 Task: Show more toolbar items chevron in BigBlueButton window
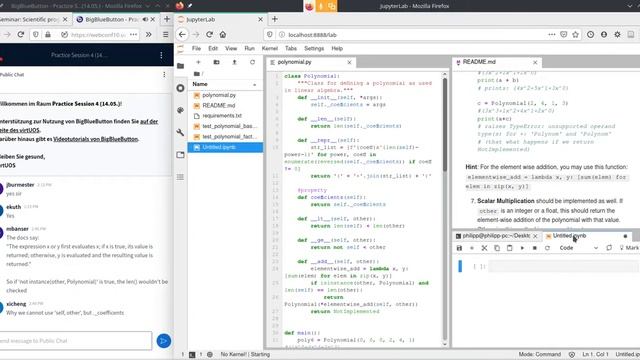tap(149, 35)
